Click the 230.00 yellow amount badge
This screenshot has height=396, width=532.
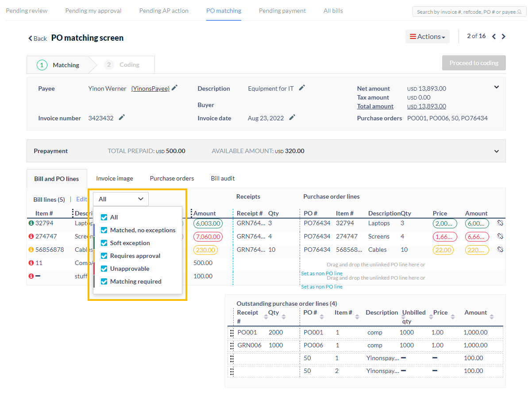point(206,250)
